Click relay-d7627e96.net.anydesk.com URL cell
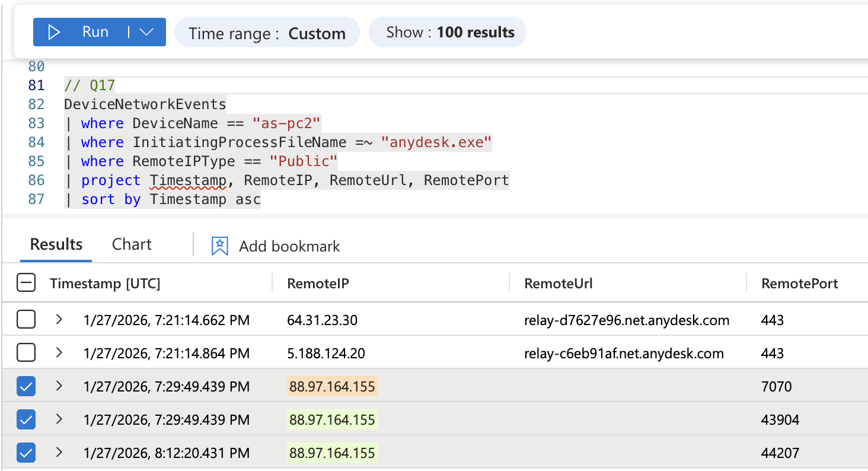The image size is (868, 471). point(627,320)
